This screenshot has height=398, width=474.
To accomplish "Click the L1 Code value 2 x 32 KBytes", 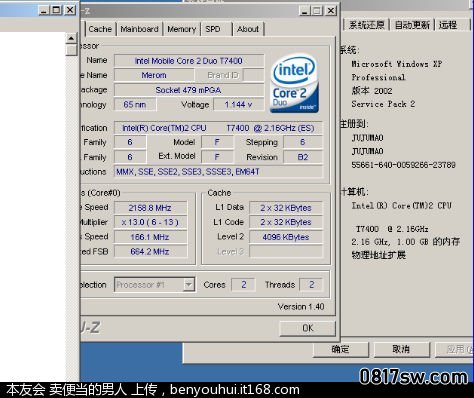I will click(x=286, y=222).
